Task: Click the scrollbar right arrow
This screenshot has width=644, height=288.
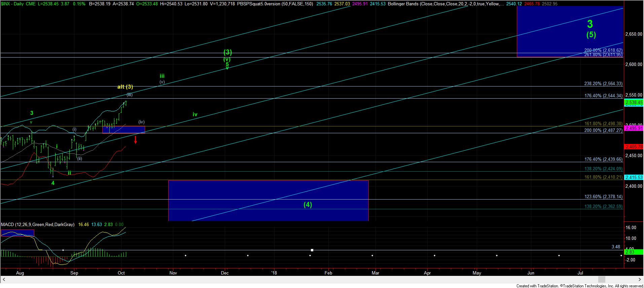Action: (640, 280)
